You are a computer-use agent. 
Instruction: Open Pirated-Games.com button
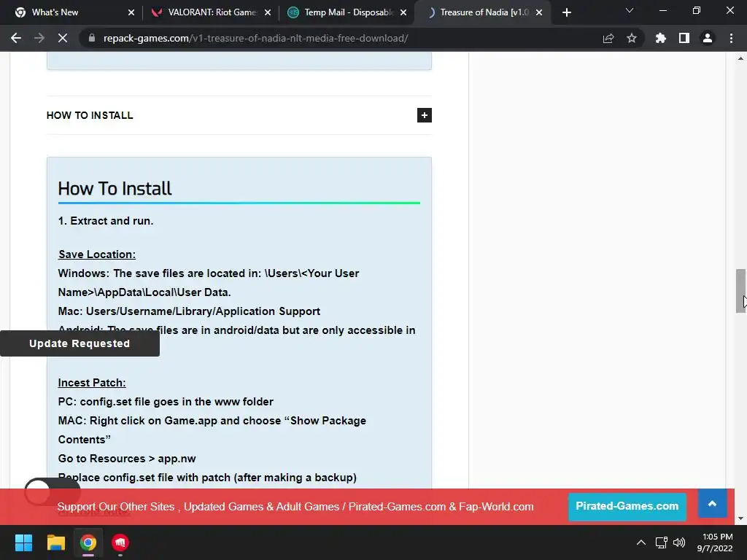(627, 506)
